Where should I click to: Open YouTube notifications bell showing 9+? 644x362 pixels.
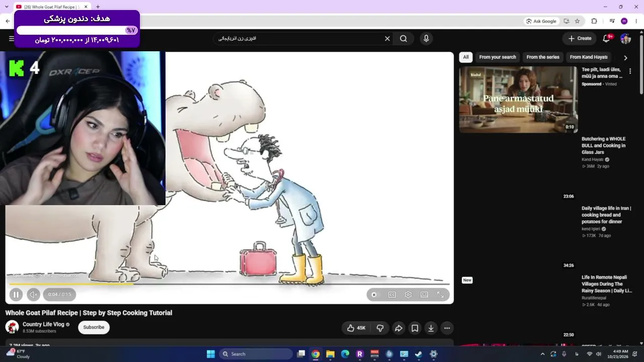[x=607, y=39]
